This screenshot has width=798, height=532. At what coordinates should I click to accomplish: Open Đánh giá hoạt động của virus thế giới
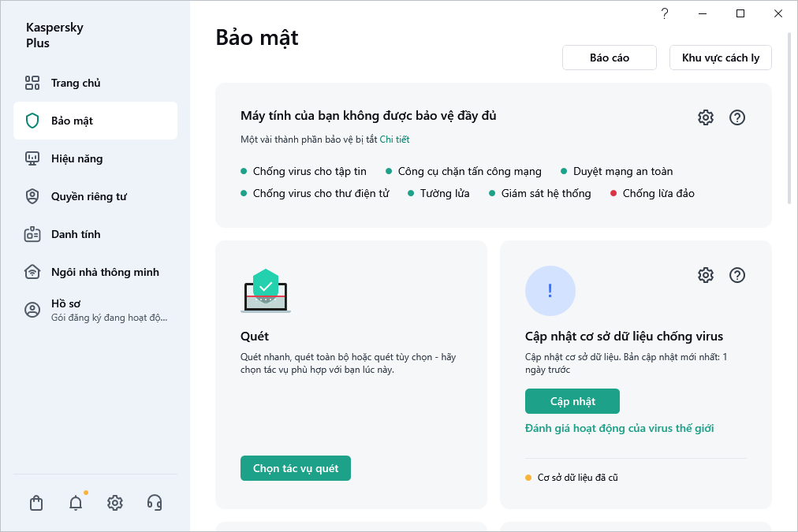point(620,428)
